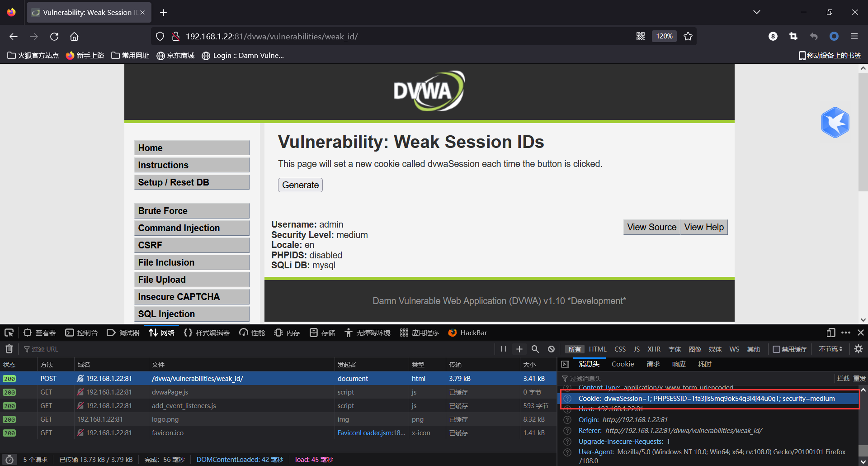This screenshot has width=868, height=466.
Task: Open a new browser tab
Action: pos(164,13)
